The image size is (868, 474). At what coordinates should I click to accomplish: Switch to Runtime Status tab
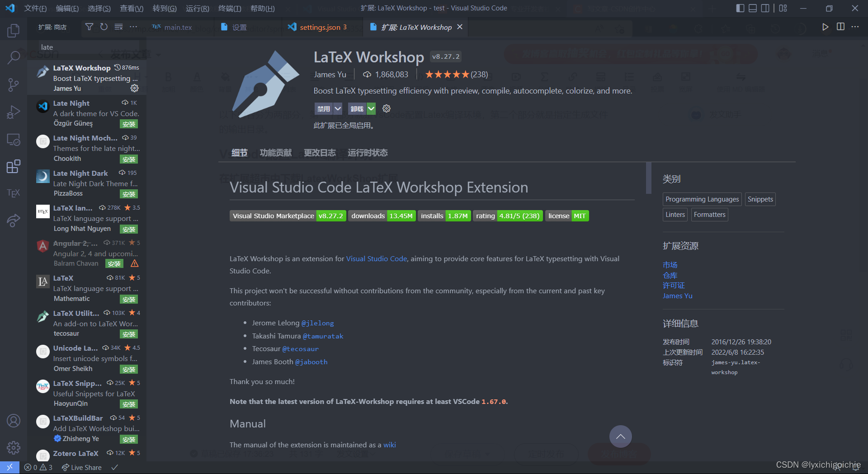click(368, 153)
